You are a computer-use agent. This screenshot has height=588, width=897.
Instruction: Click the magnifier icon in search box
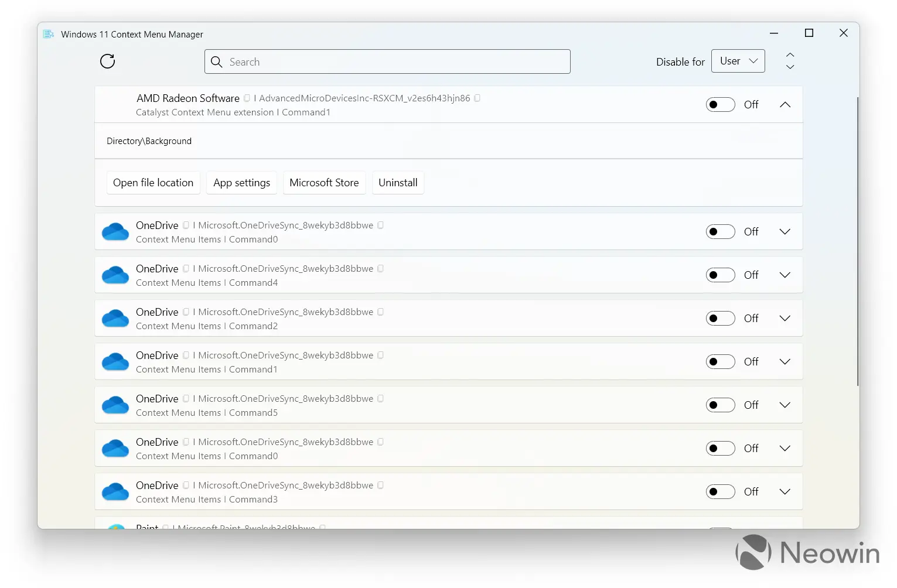[217, 62]
